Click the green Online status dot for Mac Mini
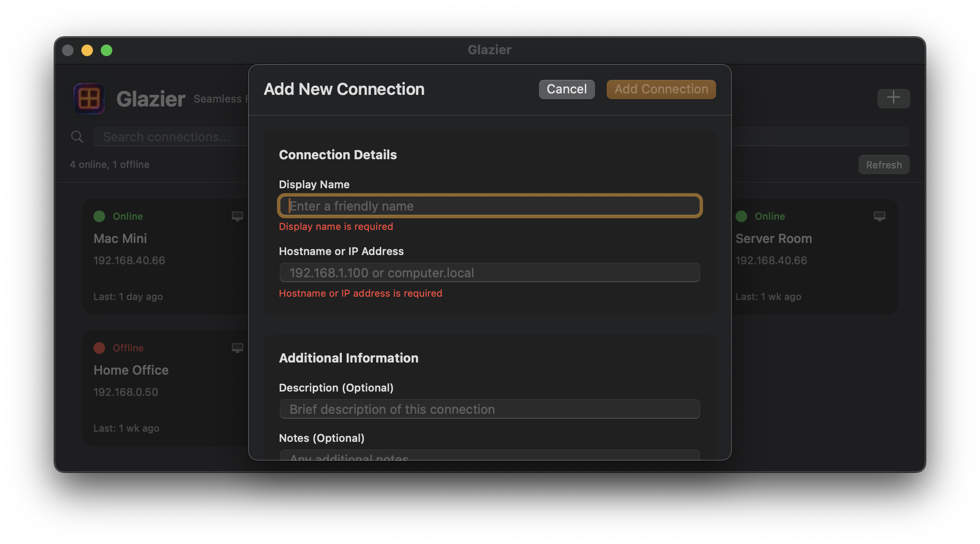Viewport: 980px width, 544px height. pos(99,216)
